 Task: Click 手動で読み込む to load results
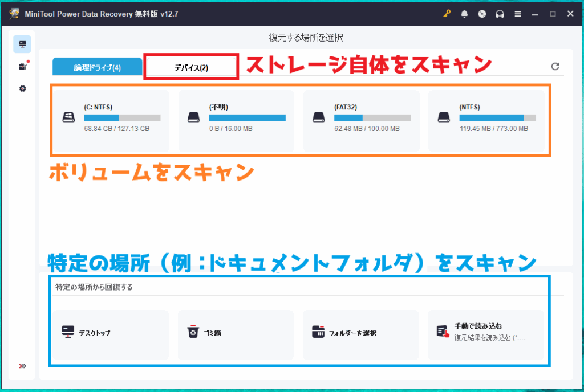(485, 334)
